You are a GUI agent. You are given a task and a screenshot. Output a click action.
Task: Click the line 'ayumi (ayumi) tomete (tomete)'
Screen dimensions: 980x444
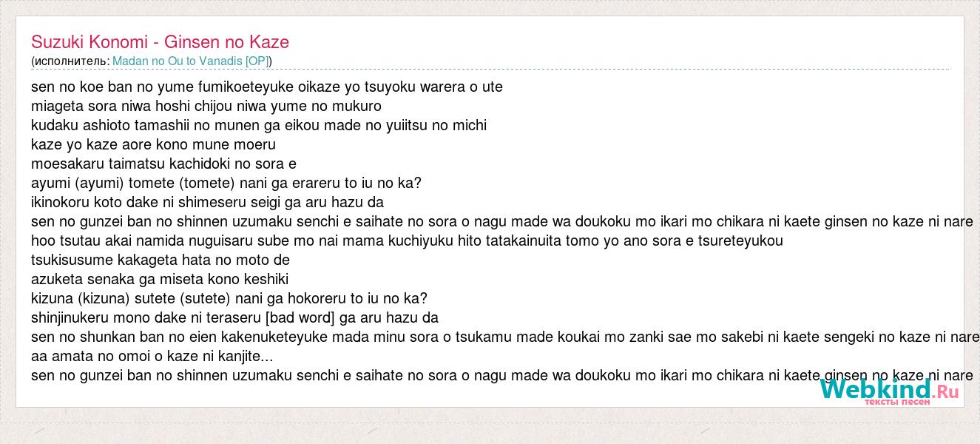(x=226, y=183)
